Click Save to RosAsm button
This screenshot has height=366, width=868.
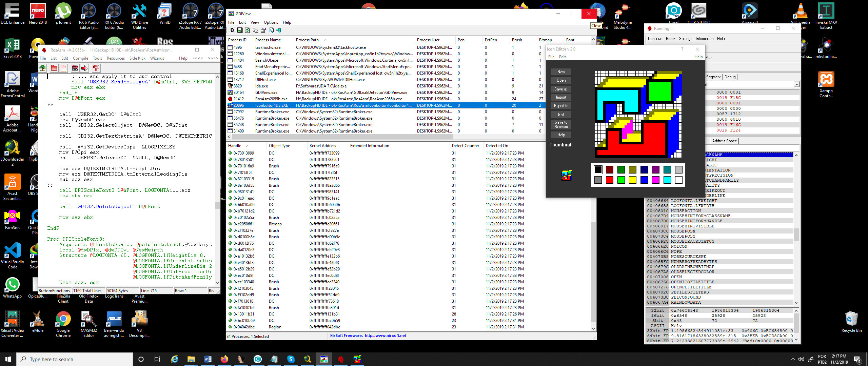pyautogui.click(x=561, y=125)
